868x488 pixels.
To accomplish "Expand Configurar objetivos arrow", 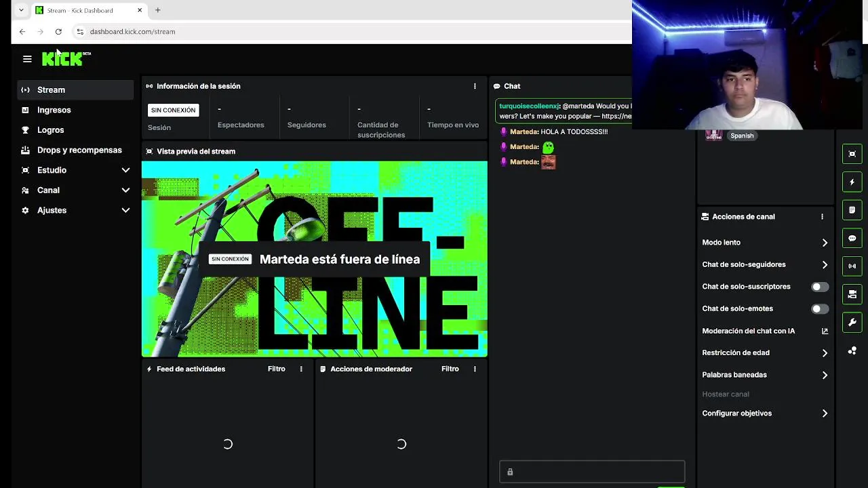I will [825, 413].
